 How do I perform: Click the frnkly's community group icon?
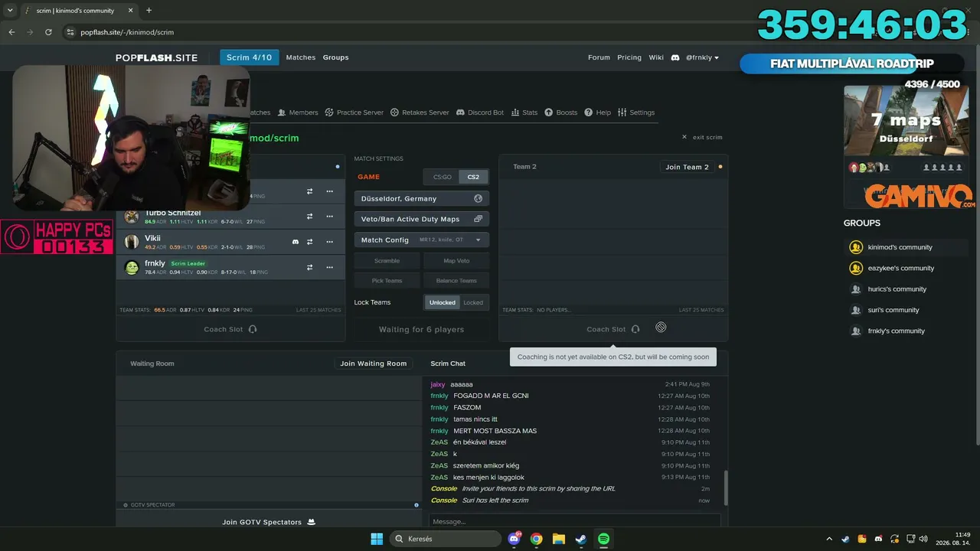pyautogui.click(x=856, y=331)
